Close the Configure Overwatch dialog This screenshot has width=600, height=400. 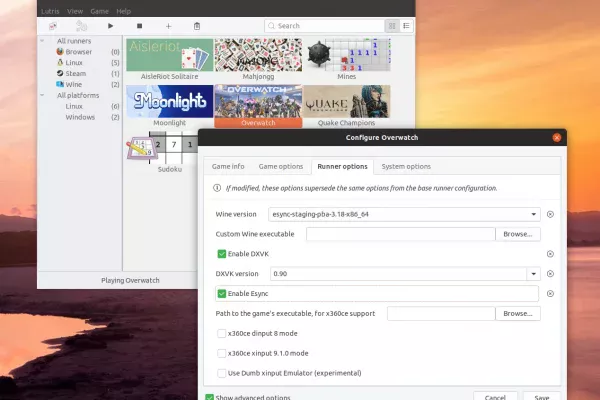point(557,137)
